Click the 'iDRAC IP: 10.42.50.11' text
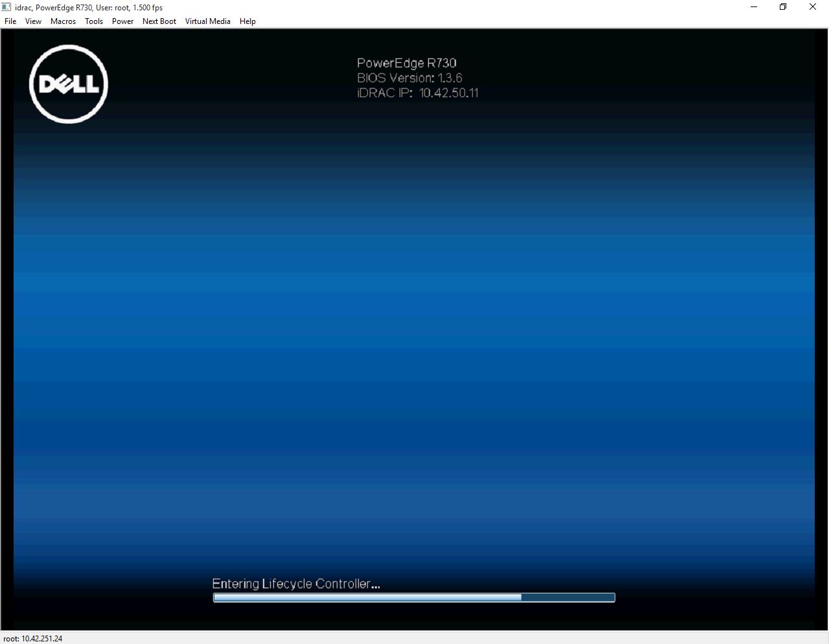Screen dimensions: 829x644 click(x=418, y=93)
